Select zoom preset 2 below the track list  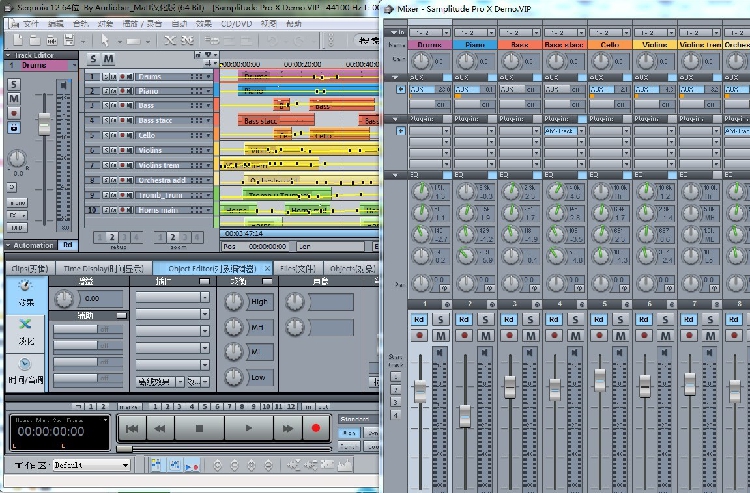coord(173,237)
